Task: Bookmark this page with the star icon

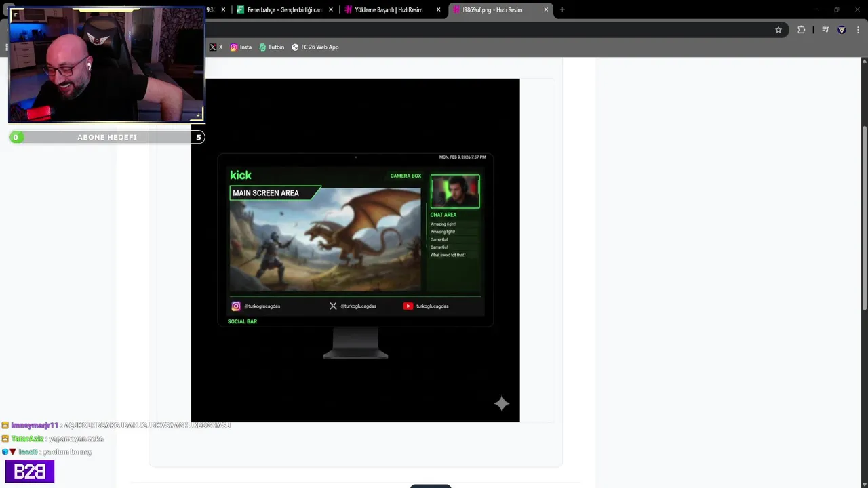Action: click(x=778, y=30)
